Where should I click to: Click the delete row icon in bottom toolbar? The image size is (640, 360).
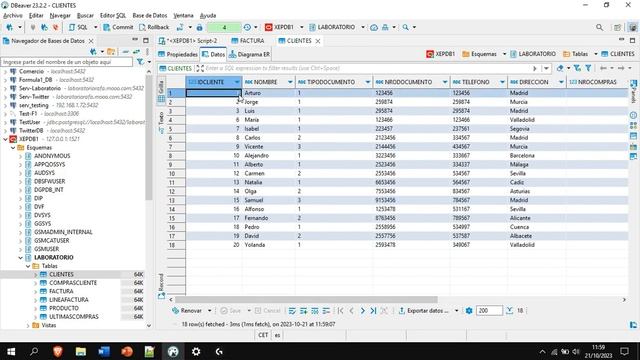326,311
